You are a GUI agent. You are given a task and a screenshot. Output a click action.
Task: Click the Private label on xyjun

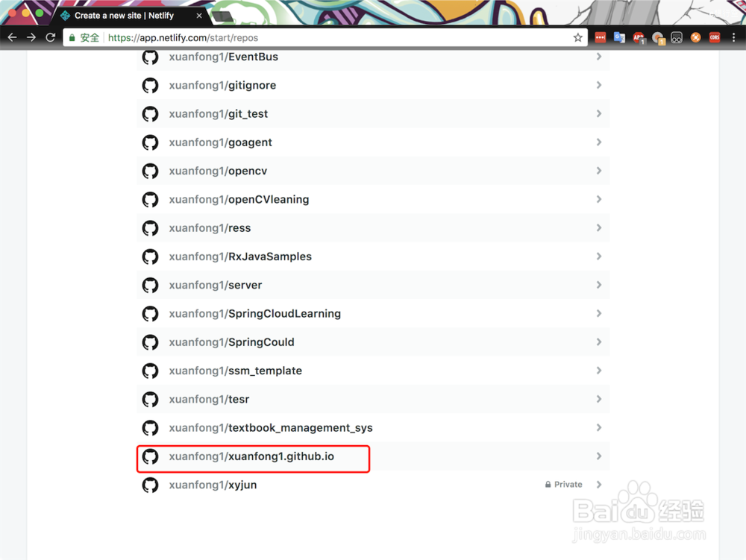pyautogui.click(x=564, y=485)
